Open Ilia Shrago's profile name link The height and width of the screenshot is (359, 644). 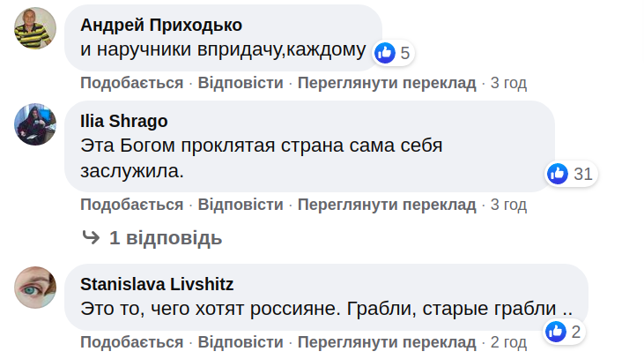124,121
